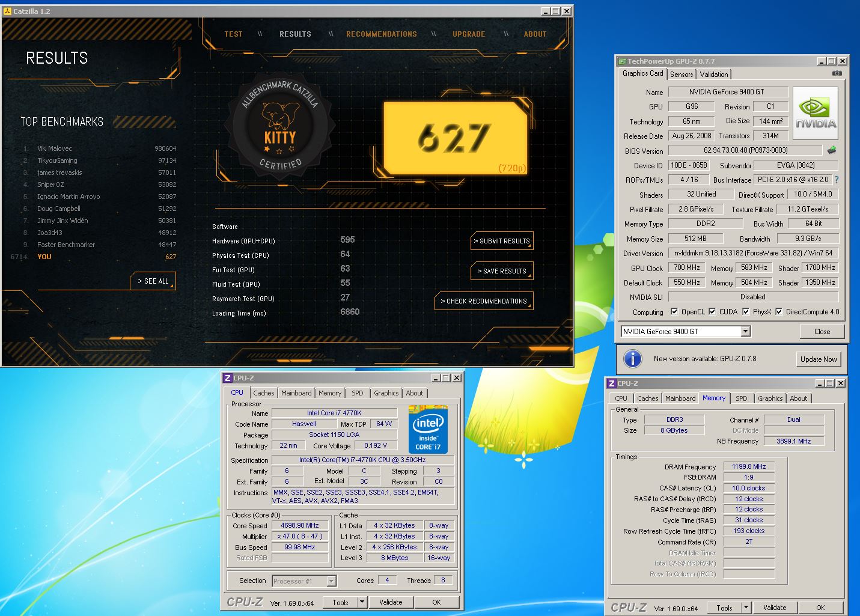
Task: Click the Core Speed value 4698.90 MHz
Action: coord(300,525)
